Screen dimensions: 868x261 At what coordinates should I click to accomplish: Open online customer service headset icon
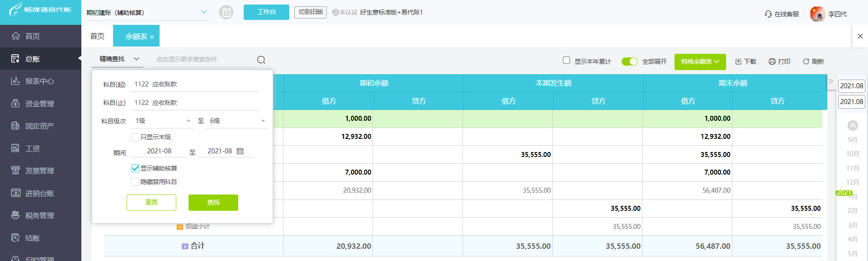(x=768, y=14)
